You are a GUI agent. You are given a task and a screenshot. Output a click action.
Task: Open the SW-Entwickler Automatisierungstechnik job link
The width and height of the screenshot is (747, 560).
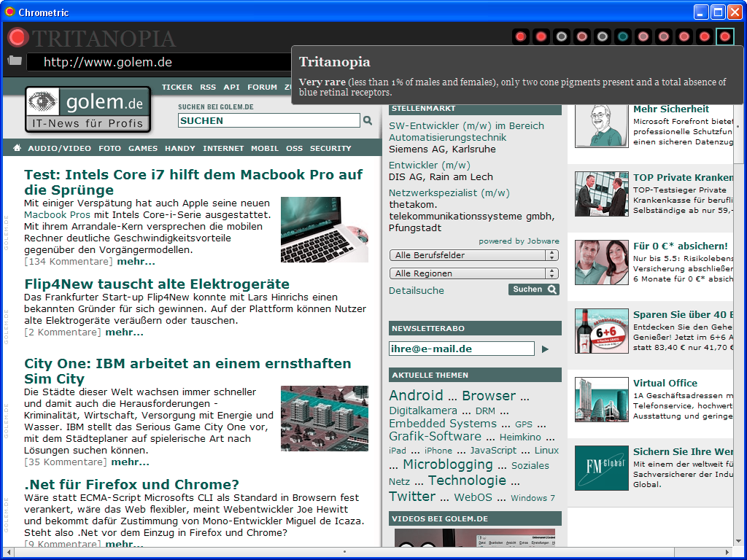[466, 131]
